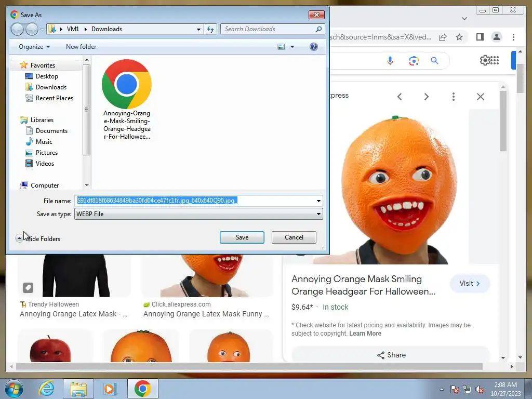The height and width of the screenshot is (399, 532).
Task: Close the image preview panel
Action: click(x=481, y=97)
